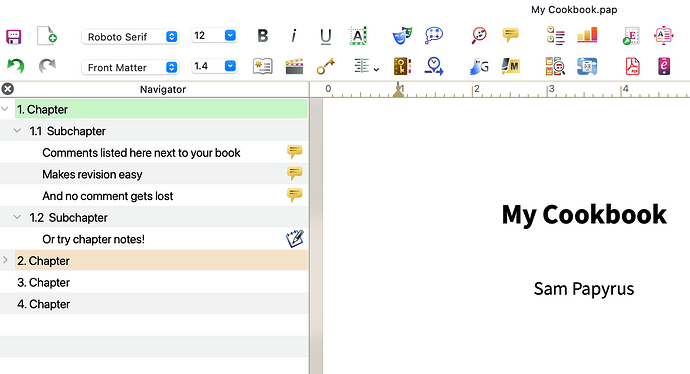
Task: Open the golden key icon
Action: point(326,66)
